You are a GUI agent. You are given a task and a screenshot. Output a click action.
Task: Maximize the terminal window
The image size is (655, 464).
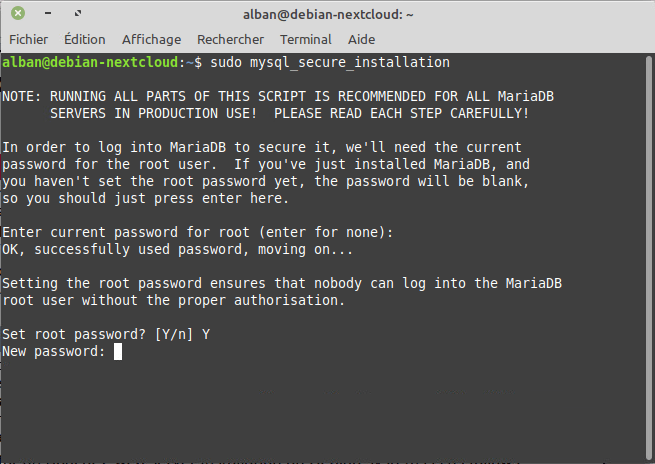tap(78, 13)
